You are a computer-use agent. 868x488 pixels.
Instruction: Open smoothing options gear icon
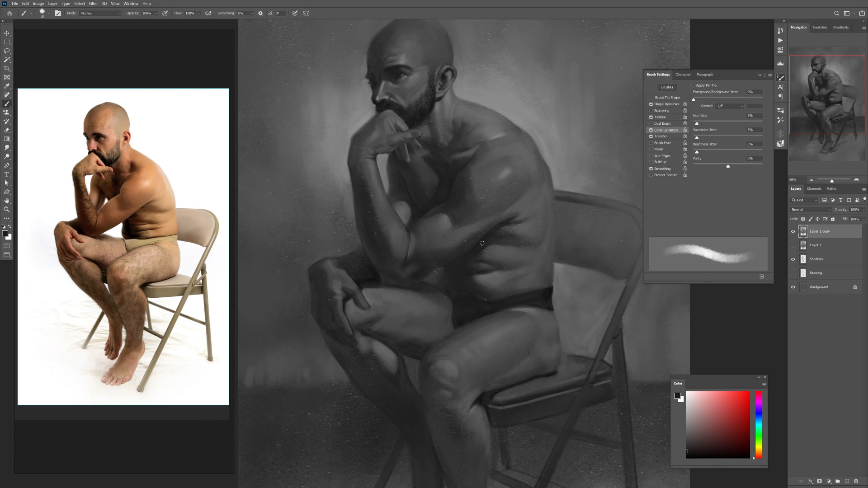260,13
